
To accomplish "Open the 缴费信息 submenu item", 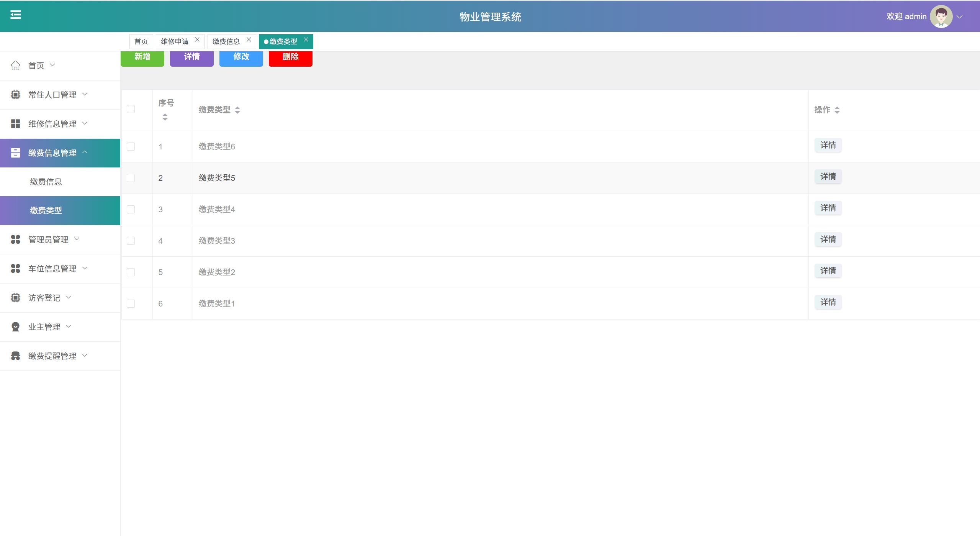I will [46, 182].
